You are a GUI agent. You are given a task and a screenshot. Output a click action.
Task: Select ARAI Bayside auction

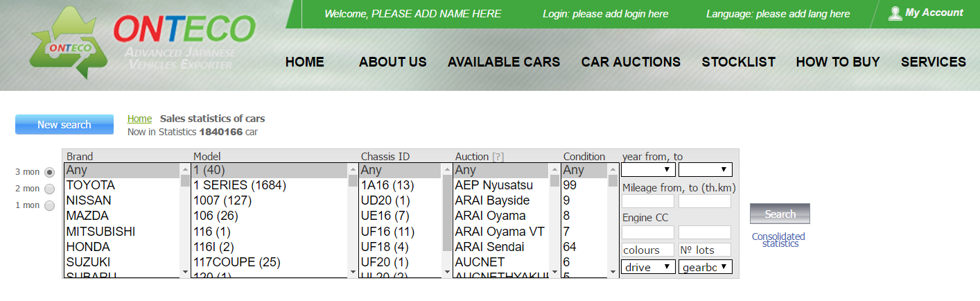tap(501, 200)
